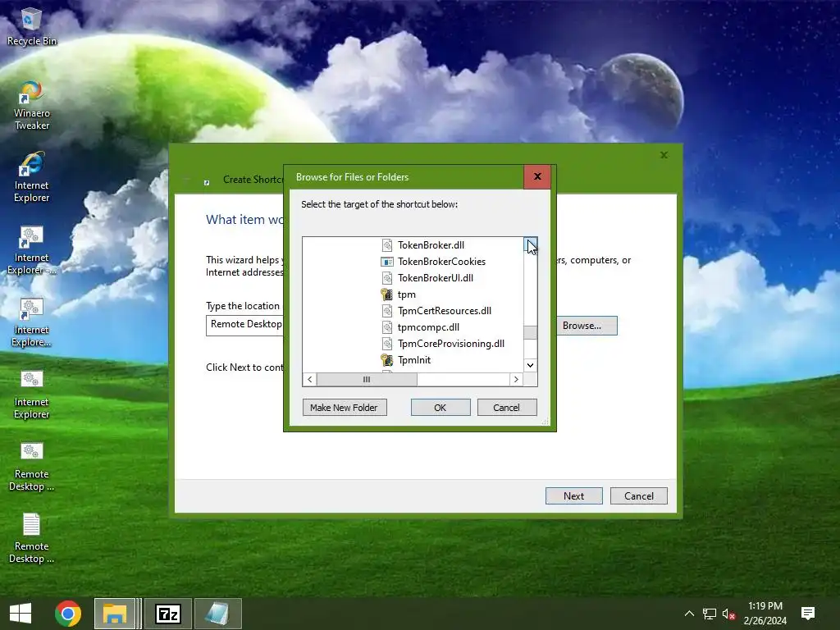Confirm selection with OK button
The width and height of the screenshot is (840, 630).
[441, 408]
